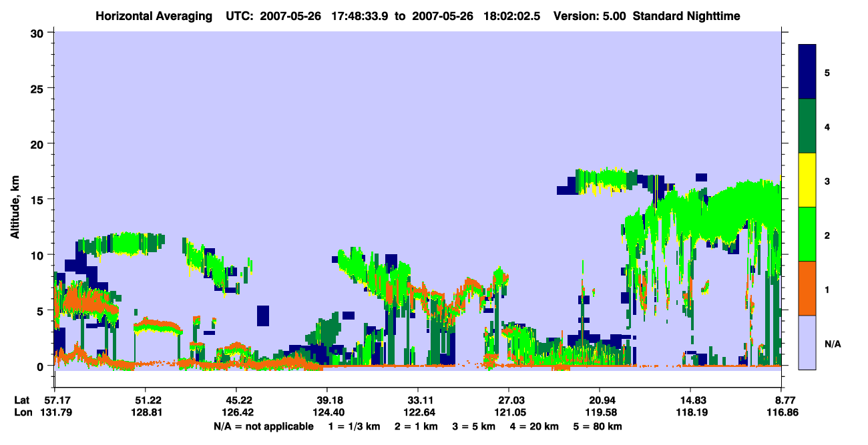
Task: Click the colorbar label 3
Action: [x=827, y=181]
